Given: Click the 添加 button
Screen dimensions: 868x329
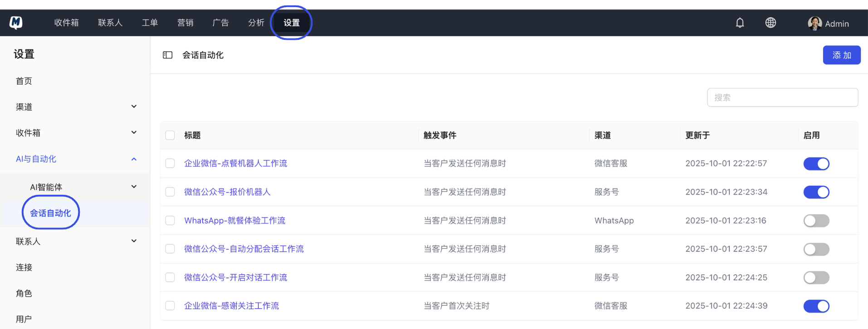Looking at the screenshot, I should coord(841,55).
